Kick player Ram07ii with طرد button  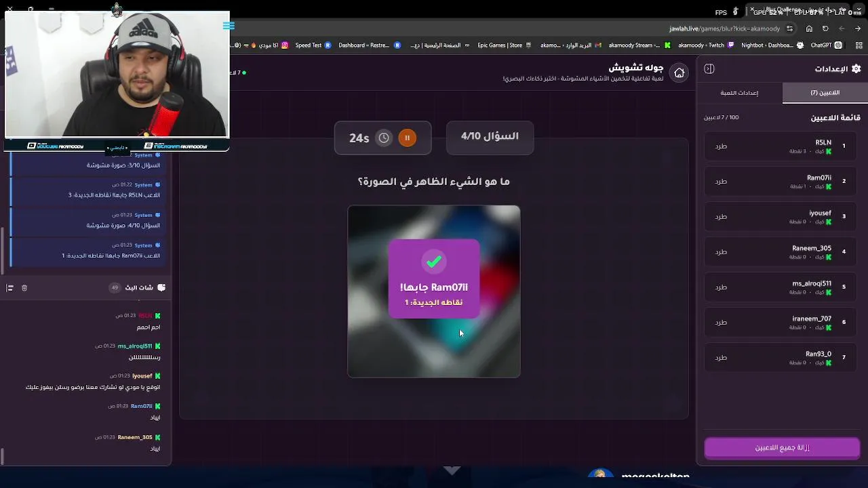click(x=721, y=181)
